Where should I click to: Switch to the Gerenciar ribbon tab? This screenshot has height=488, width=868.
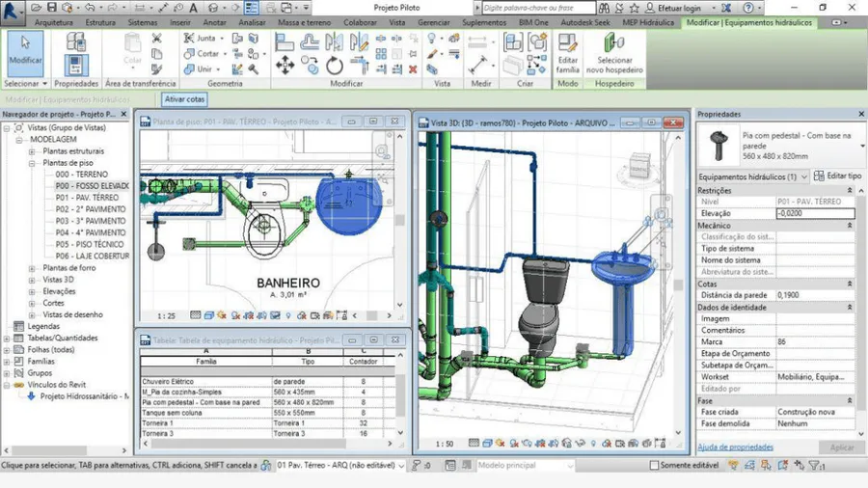(x=433, y=21)
